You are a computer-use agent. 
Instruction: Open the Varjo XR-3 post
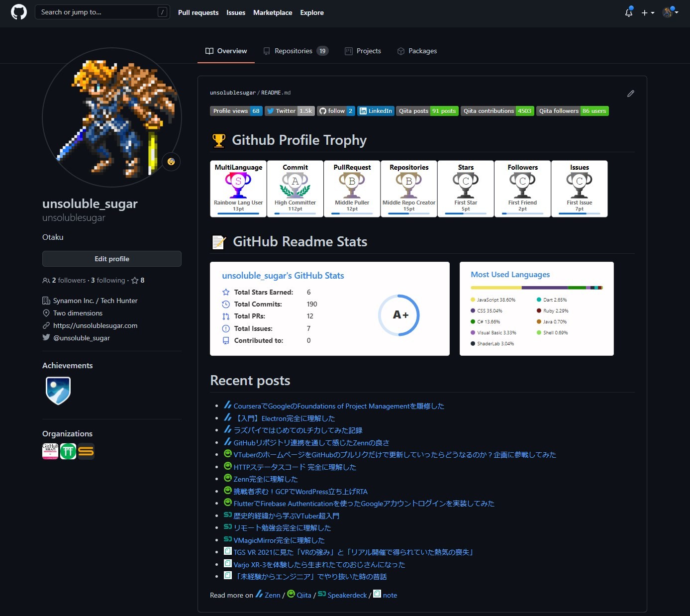coord(319,565)
